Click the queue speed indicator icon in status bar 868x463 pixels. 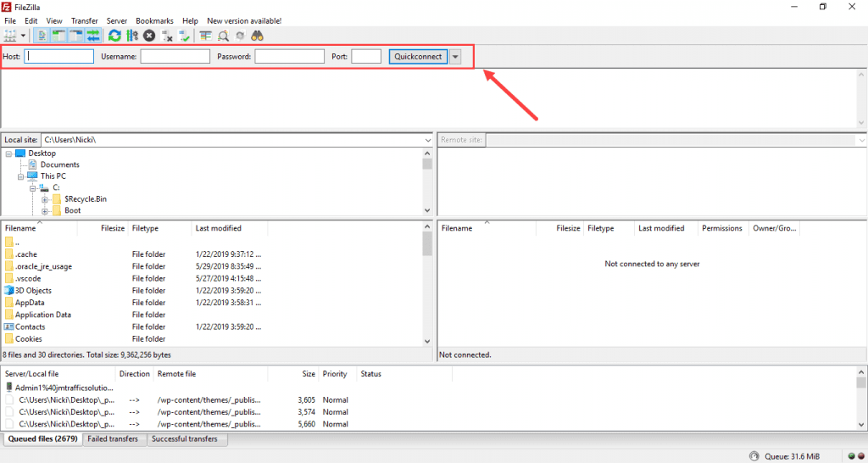tap(754, 456)
